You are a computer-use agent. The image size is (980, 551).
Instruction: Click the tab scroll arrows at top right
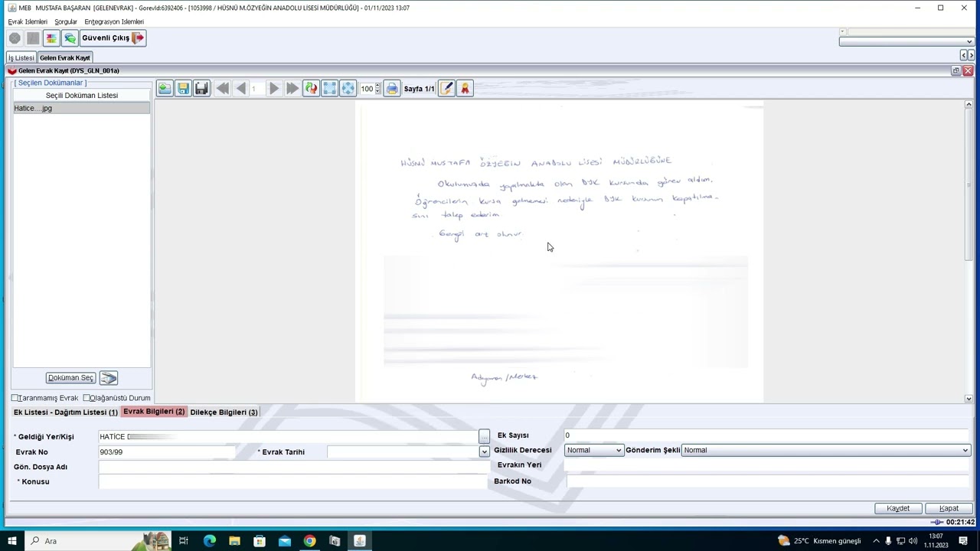968,55
